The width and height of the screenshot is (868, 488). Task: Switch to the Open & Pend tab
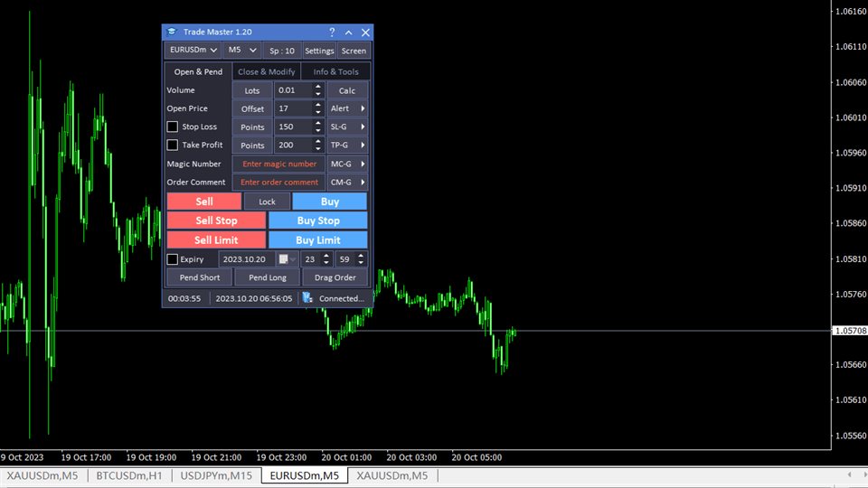[198, 71]
